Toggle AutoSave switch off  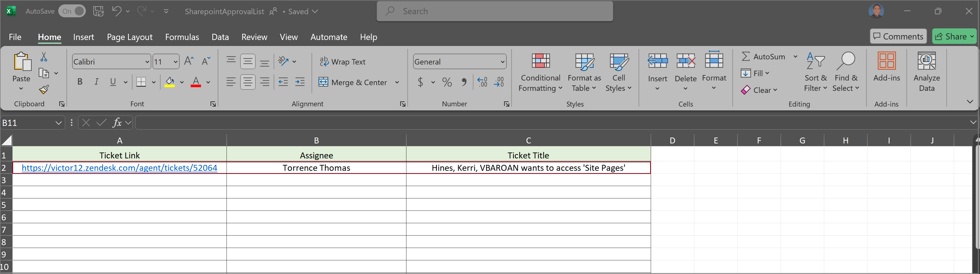coord(72,11)
